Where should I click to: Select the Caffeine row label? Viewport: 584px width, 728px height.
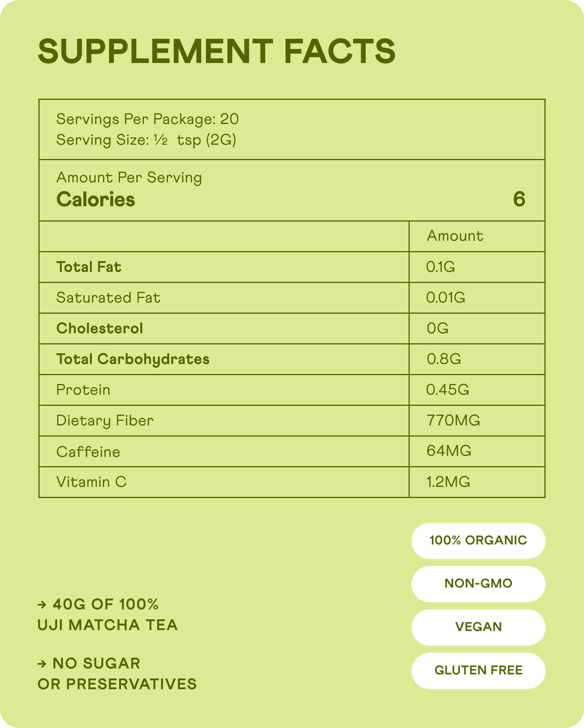(x=88, y=452)
